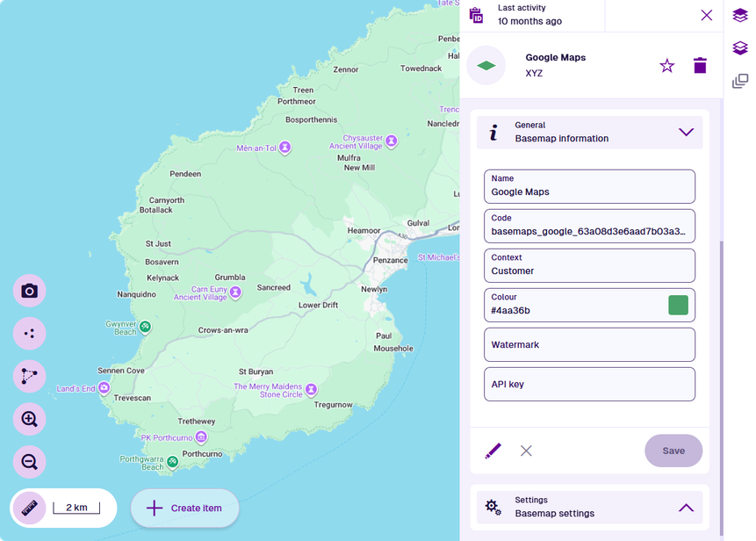Viewport: 756px width, 541px height.
Task: Click the Create item button
Action: coord(184,508)
